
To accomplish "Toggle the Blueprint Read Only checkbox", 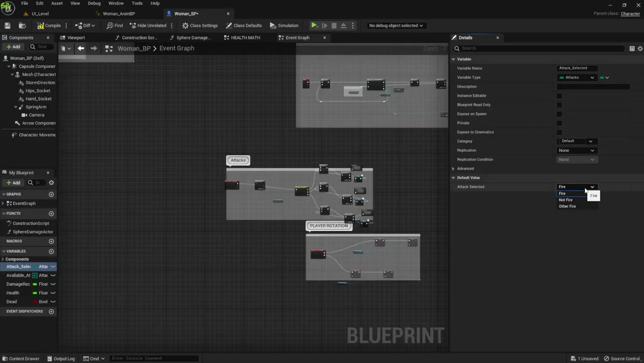I will [x=559, y=105].
